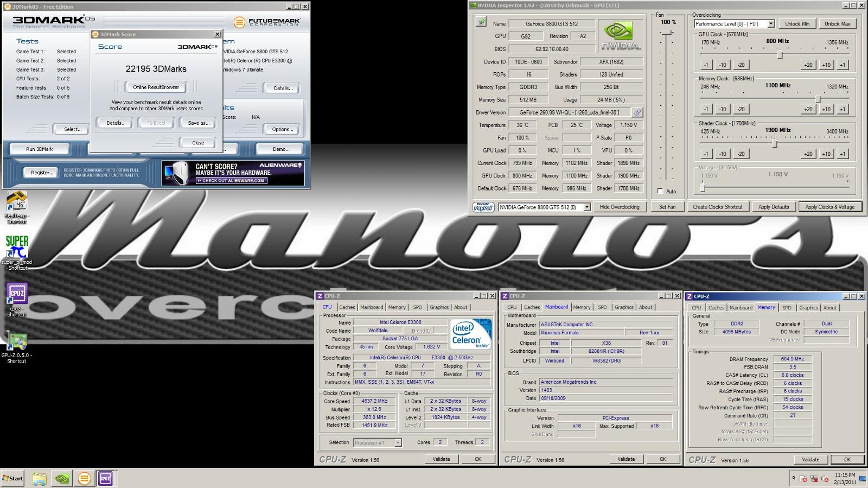Click Save as button in score dialog

click(x=199, y=123)
